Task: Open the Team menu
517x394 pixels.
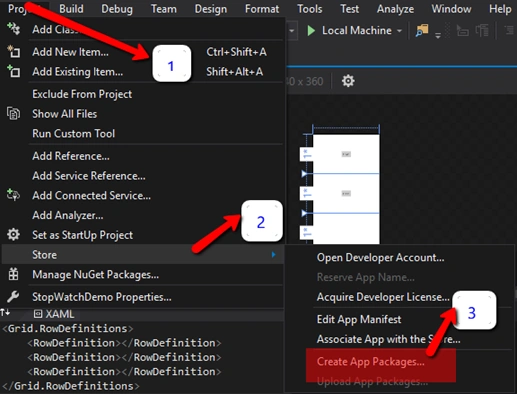Action: tap(164, 9)
